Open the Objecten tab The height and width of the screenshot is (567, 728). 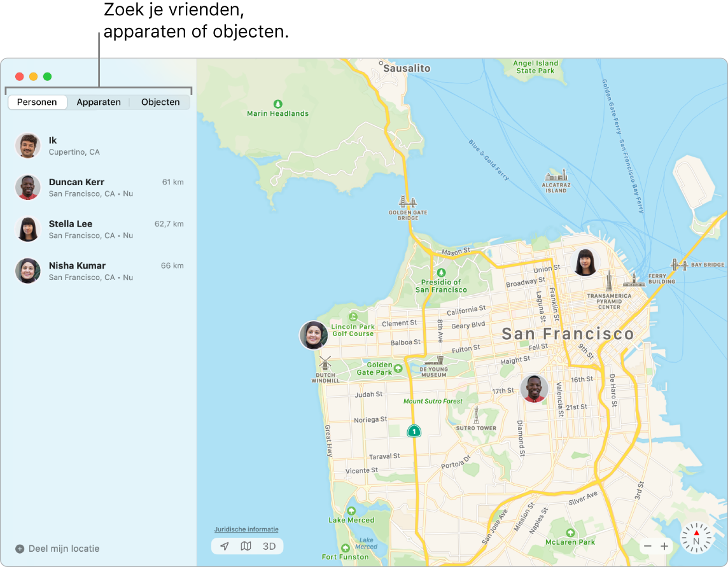(x=160, y=102)
